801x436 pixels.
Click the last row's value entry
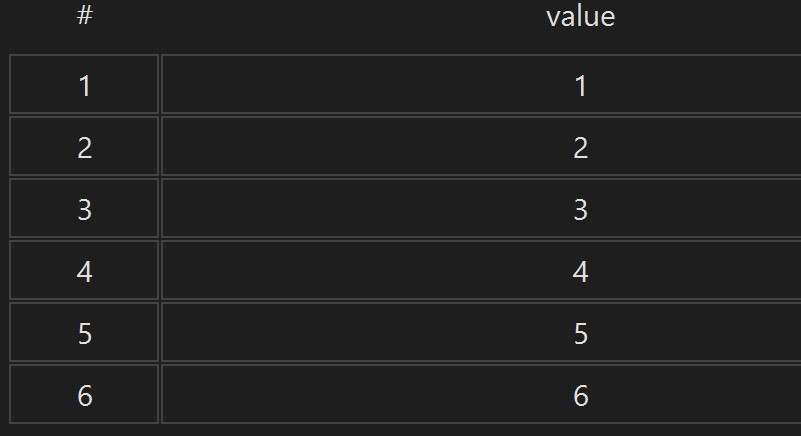[x=481, y=394]
